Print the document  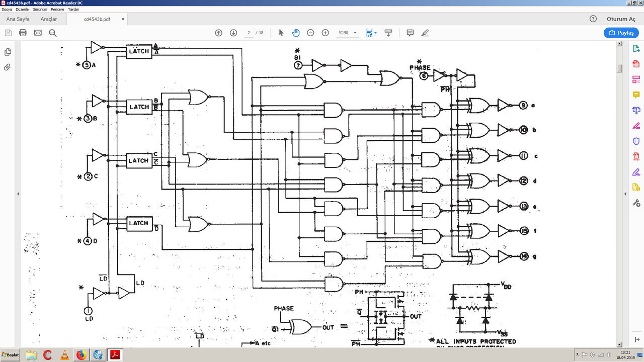click(x=23, y=33)
